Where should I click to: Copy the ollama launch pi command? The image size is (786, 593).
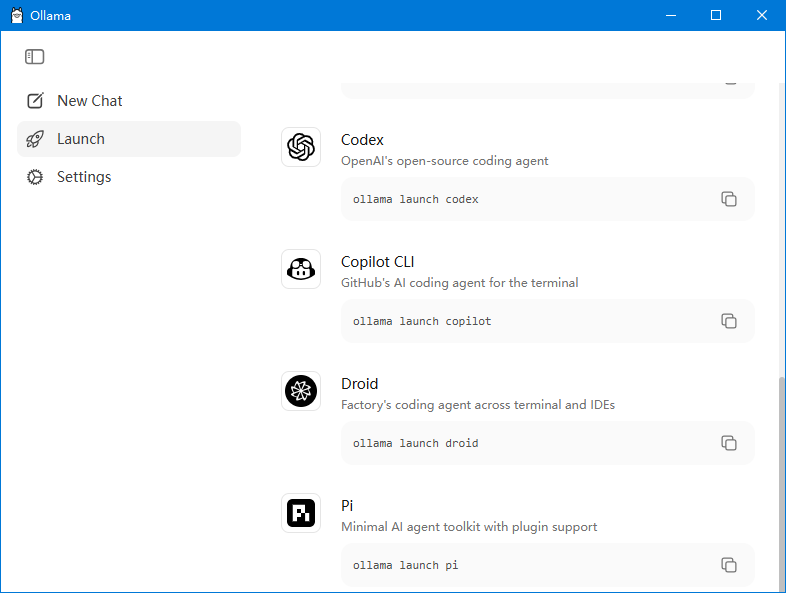tap(729, 565)
